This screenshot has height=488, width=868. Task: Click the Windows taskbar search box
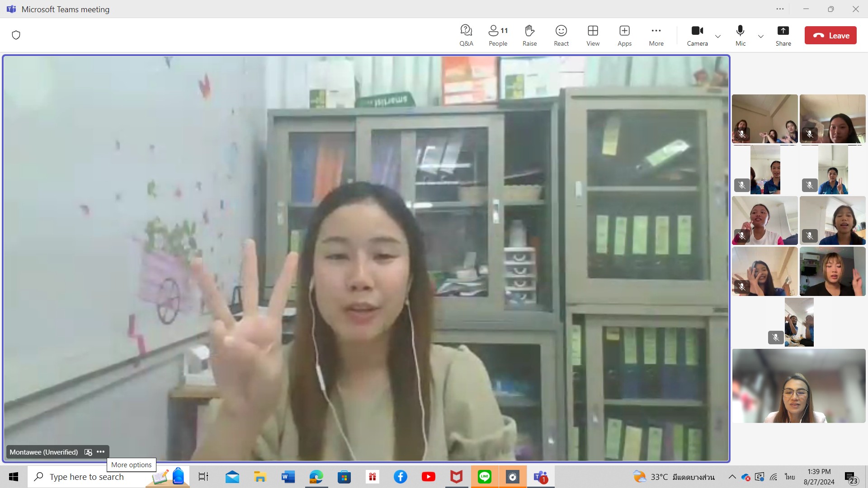click(87, 477)
